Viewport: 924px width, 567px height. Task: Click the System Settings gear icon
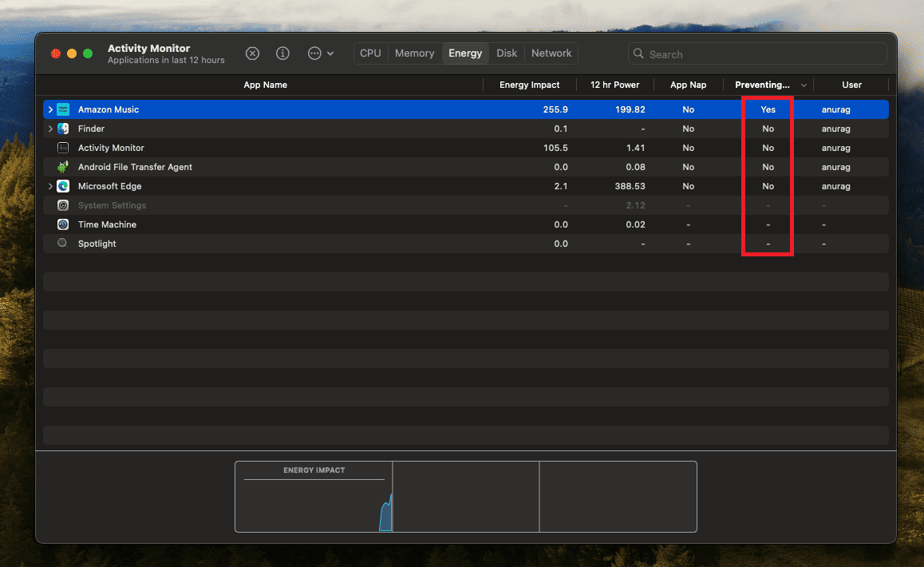(63, 205)
